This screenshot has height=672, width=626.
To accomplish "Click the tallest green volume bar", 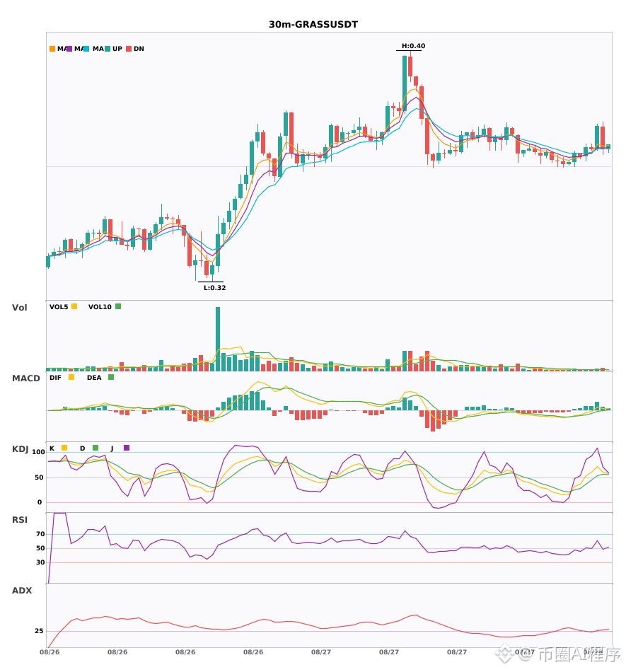I will [x=218, y=339].
